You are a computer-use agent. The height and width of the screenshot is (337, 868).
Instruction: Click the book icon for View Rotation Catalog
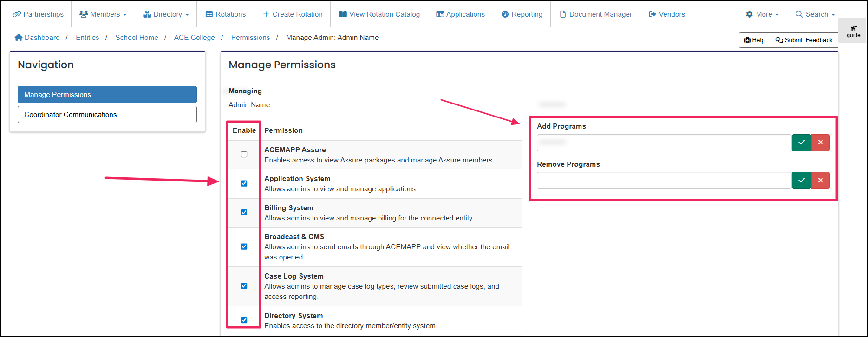343,14
